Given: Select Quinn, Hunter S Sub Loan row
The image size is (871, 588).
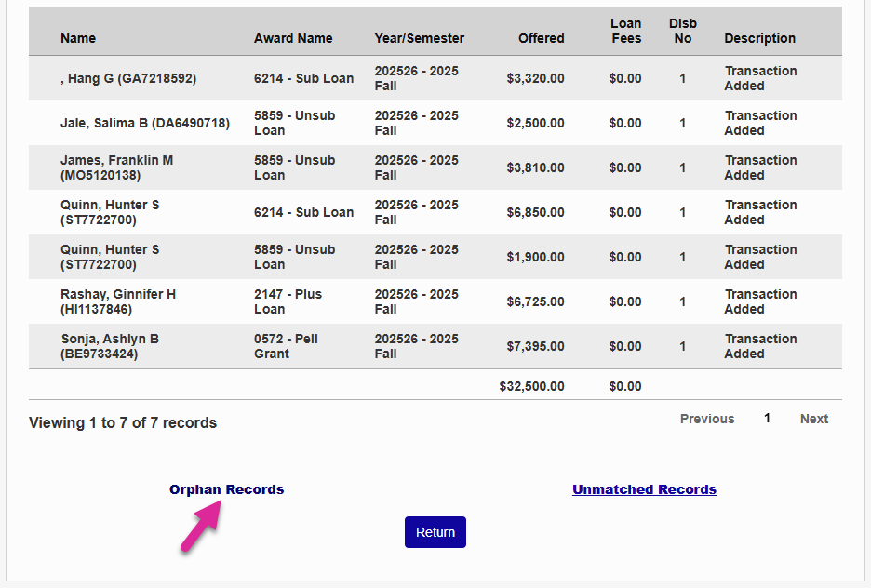Looking at the screenshot, I should (x=110, y=212).
